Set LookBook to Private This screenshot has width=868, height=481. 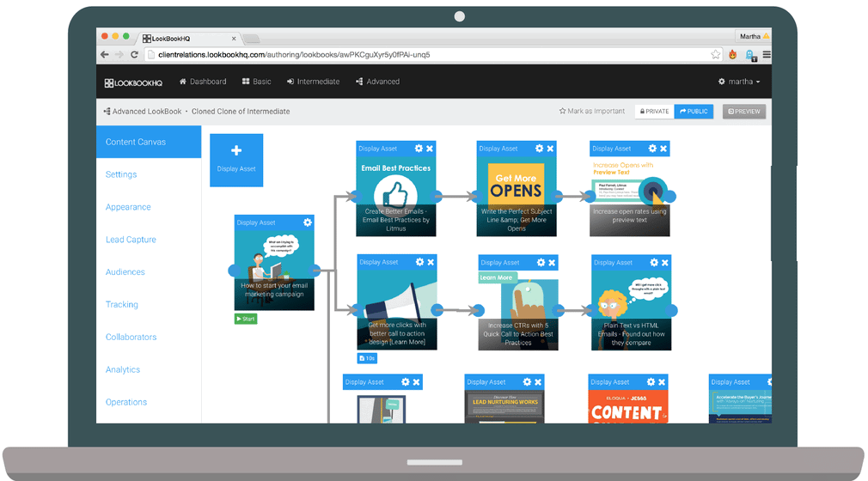pyautogui.click(x=654, y=112)
